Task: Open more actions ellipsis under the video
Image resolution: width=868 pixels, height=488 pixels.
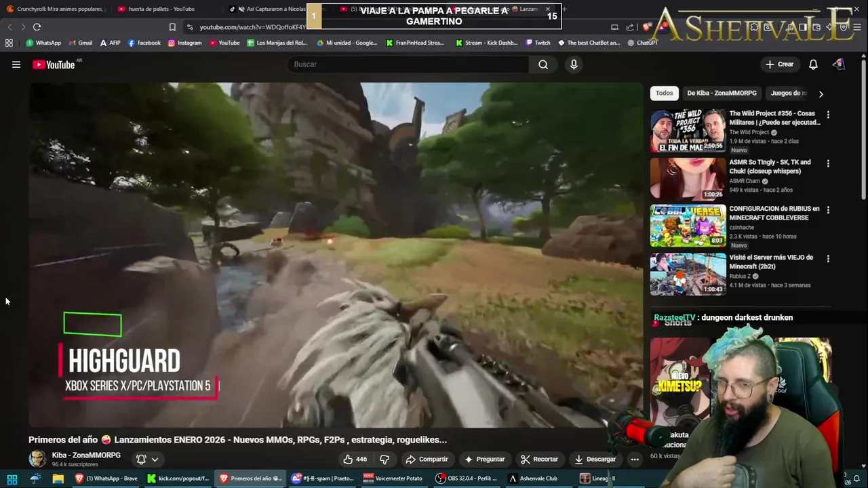Action: point(635,459)
